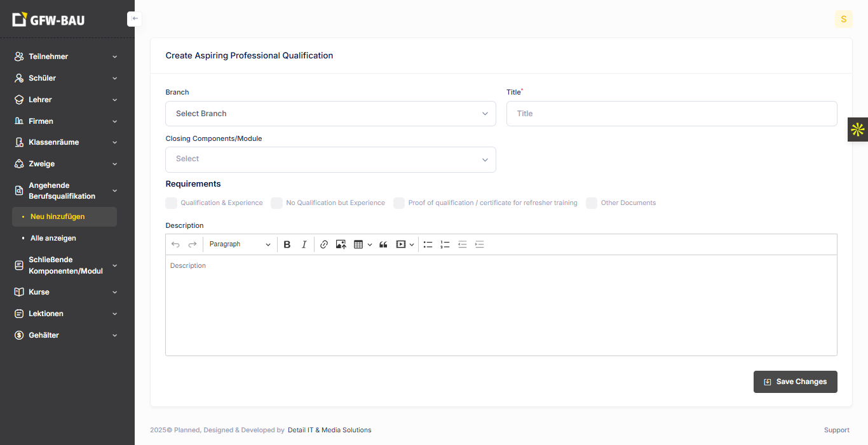Open Alle anzeigen in the sidebar

53,238
